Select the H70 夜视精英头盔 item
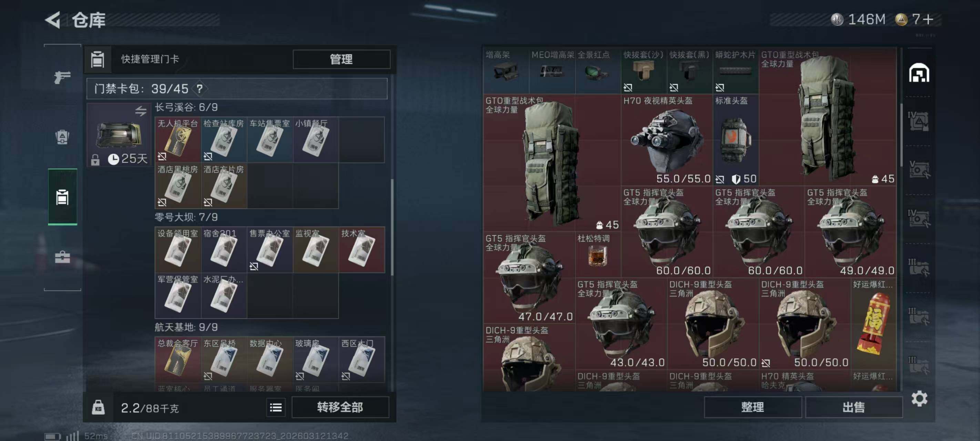Viewport: 980px width, 441px height. click(666, 140)
